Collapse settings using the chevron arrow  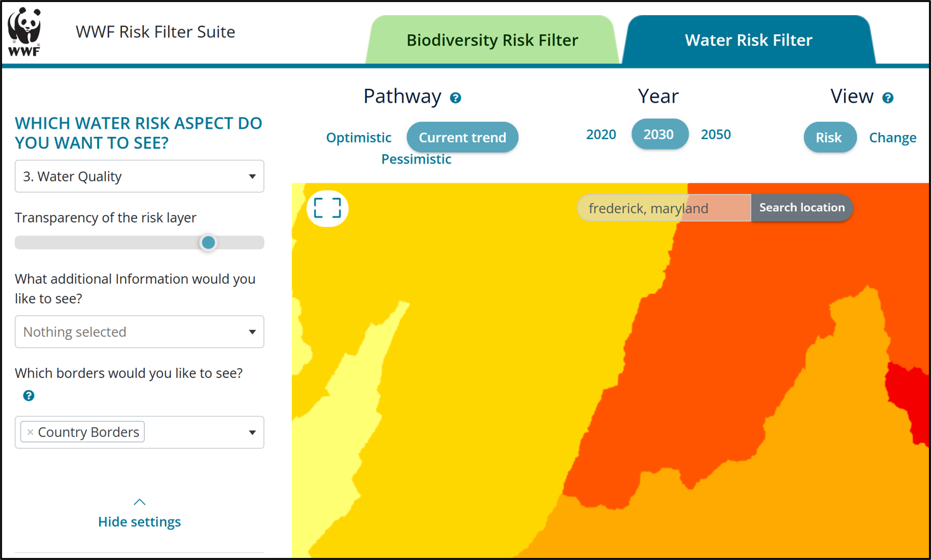coord(139,501)
